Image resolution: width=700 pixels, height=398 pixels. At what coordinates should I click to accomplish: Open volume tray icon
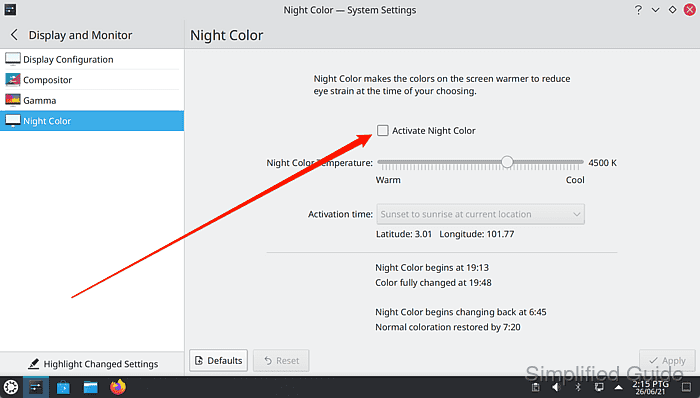coord(556,387)
